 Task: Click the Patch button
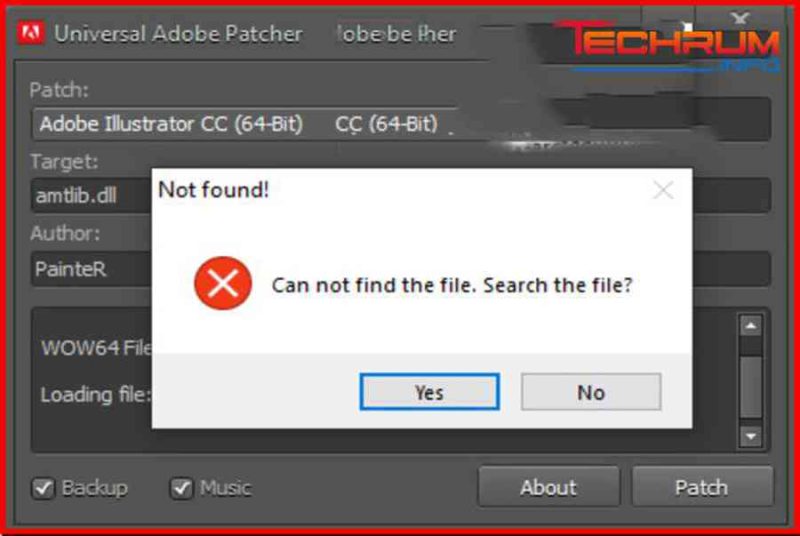pos(702,487)
